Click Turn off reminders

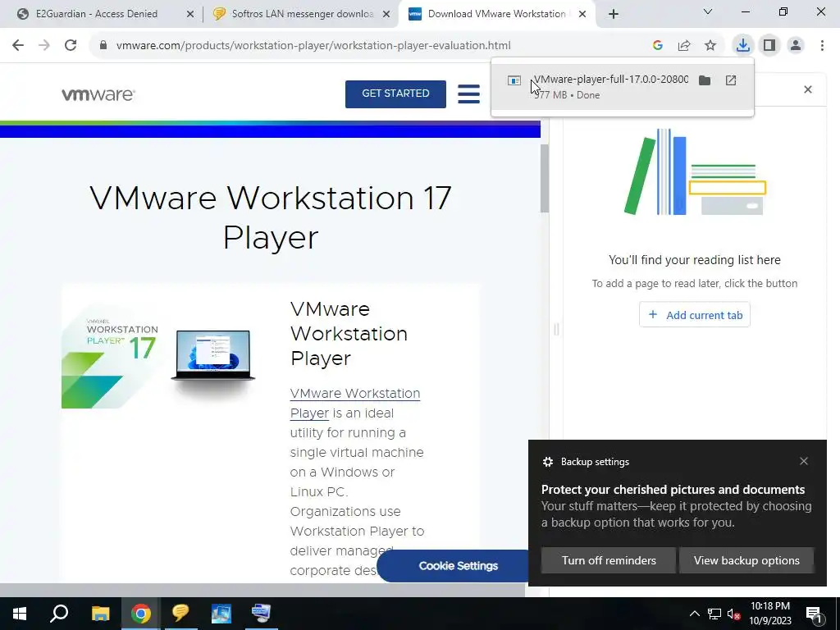(x=609, y=560)
